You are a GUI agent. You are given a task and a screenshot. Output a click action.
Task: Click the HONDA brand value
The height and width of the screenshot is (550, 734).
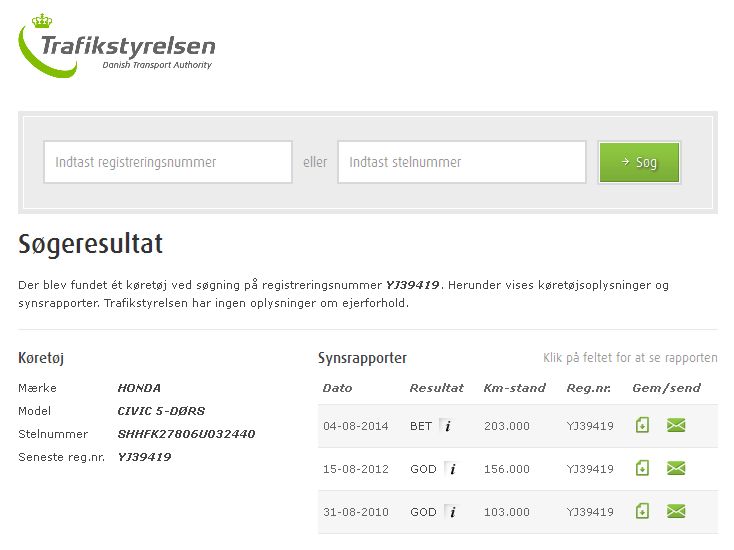(x=139, y=388)
